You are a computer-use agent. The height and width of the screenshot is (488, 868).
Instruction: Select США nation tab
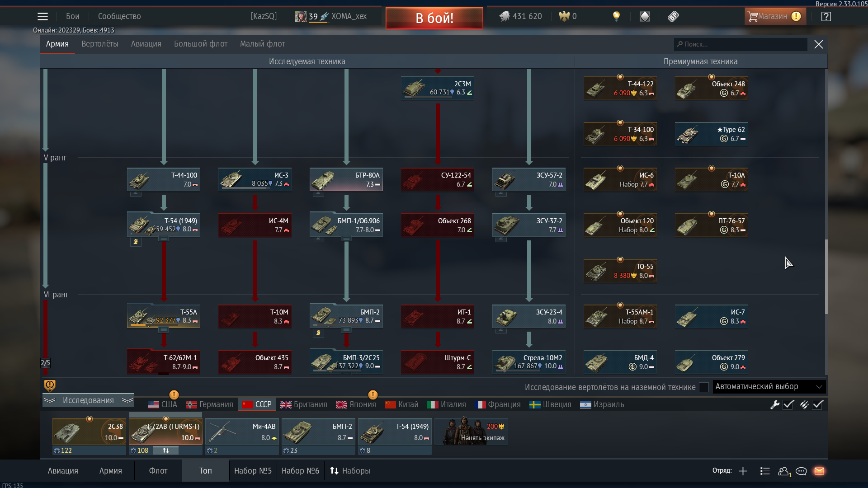(162, 404)
